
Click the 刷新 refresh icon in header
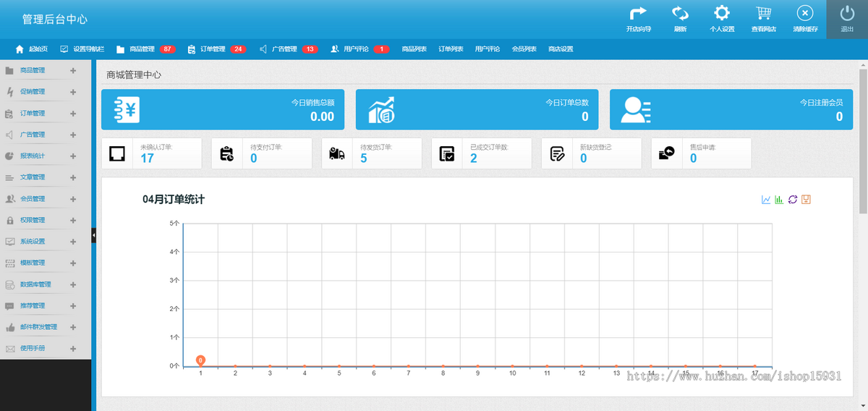[x=680, y=13]
